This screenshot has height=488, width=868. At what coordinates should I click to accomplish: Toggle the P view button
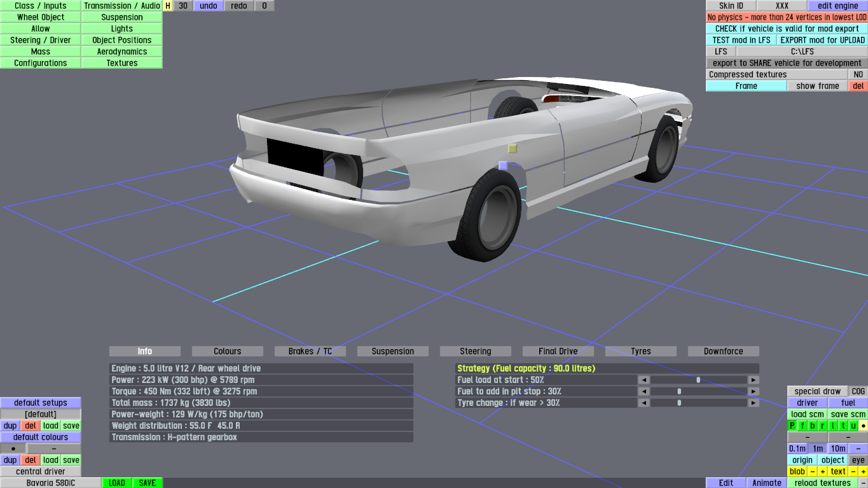pyautogui.click(x=792, y=426)
